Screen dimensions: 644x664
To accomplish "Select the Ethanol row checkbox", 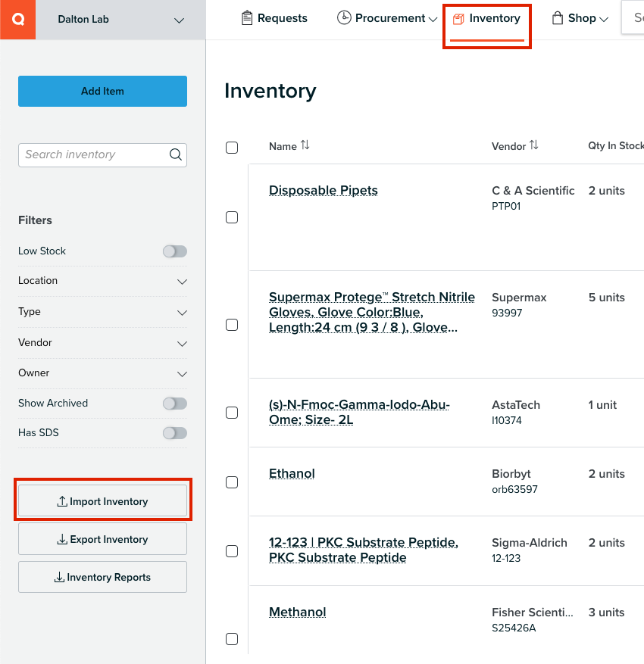I will point(232,482).
